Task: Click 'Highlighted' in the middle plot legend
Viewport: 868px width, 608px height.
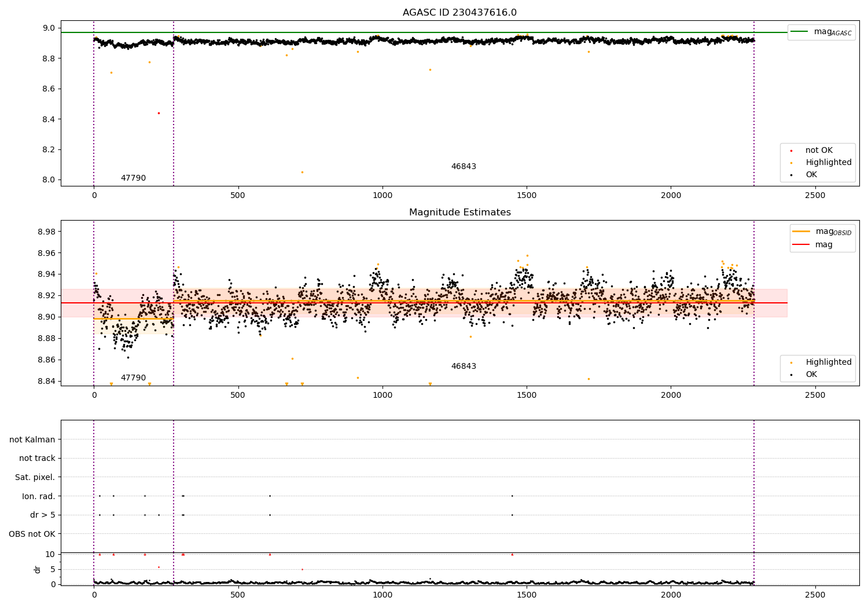Action: pyautogui.click(x=821, y=362)
